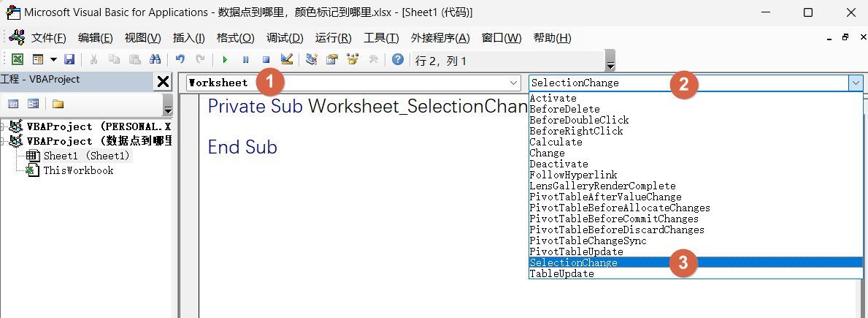Select BeforeDoubleClick from the event list
The width and height of the screenshot is (868, 318).
pos(579,120)
